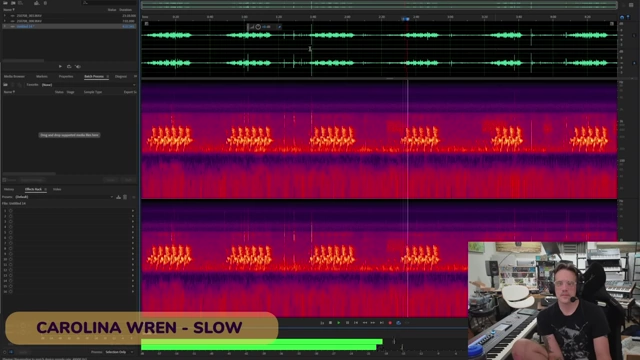Image resolution: width=640 pixels, height=360 pixels.
Task: Open effect menu arrow for slot 6
Action: click(133, 238)
